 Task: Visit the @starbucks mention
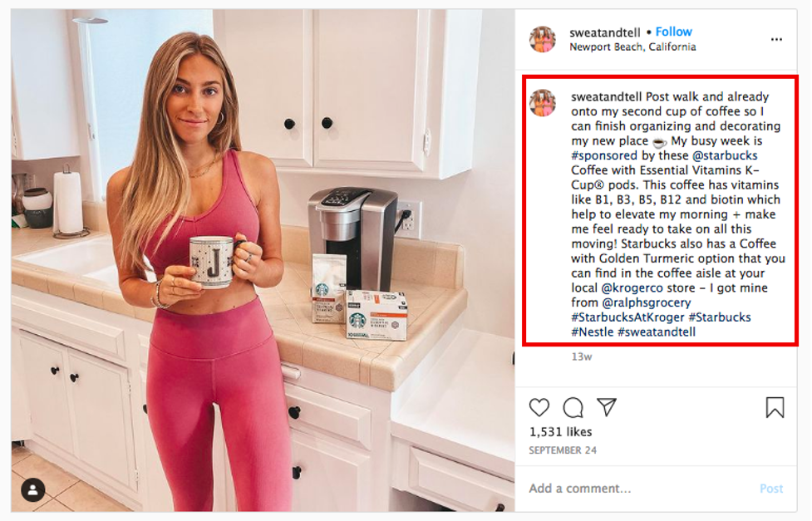coord(725,156)
